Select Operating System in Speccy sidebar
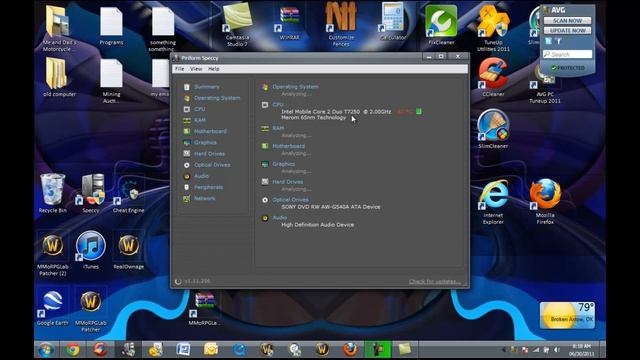This screenshot has width=640, height=360. pyautogui.click(x=217, y=98)
